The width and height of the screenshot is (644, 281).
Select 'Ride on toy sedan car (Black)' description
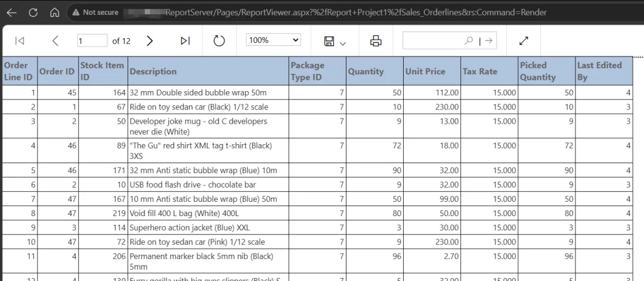(208, 107)
